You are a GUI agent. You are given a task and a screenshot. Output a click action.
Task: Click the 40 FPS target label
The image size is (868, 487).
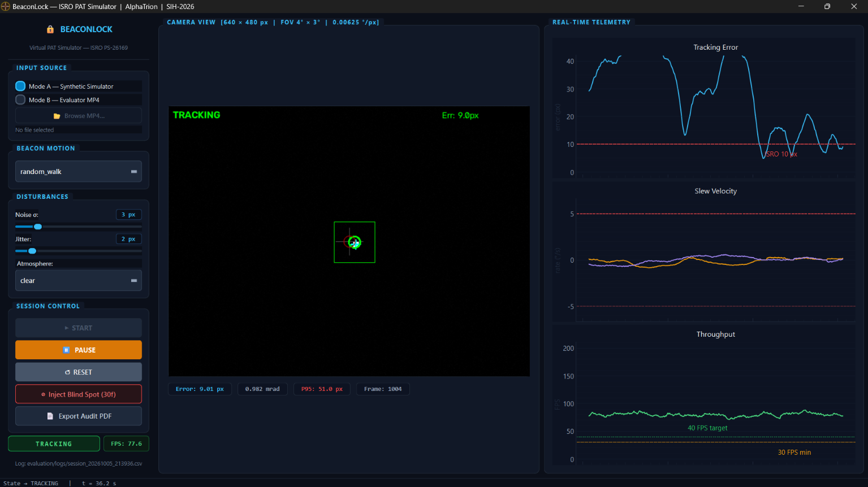point(707,428)
